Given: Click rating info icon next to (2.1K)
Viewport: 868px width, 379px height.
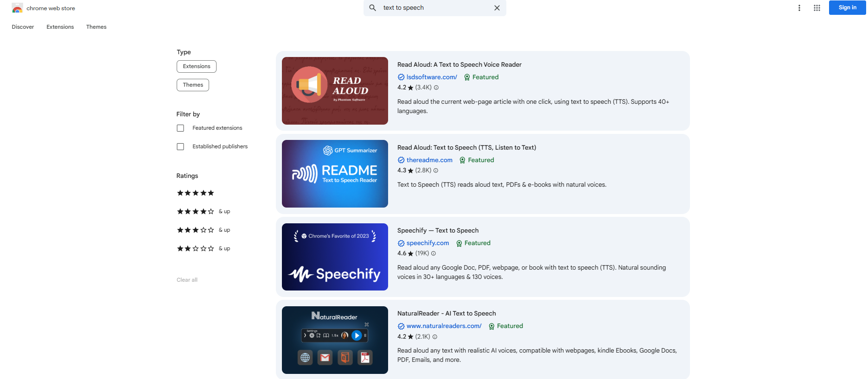Looking at the screenshot, I should (434, 337).
